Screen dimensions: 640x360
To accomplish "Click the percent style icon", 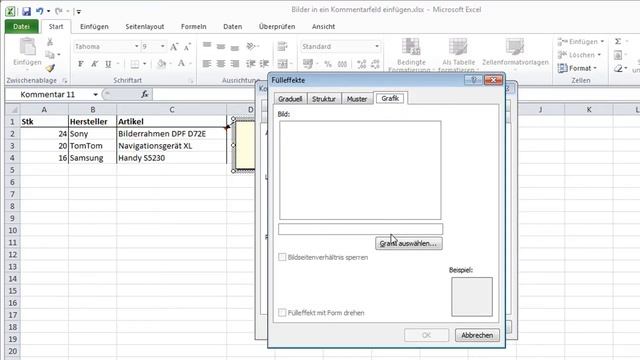I will point(328,64).
